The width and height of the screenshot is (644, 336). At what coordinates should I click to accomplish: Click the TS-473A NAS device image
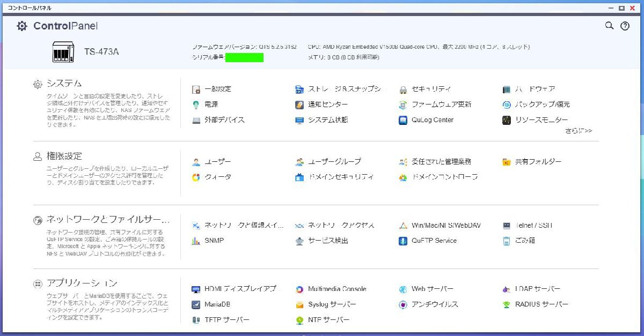[x=63, y=52]
